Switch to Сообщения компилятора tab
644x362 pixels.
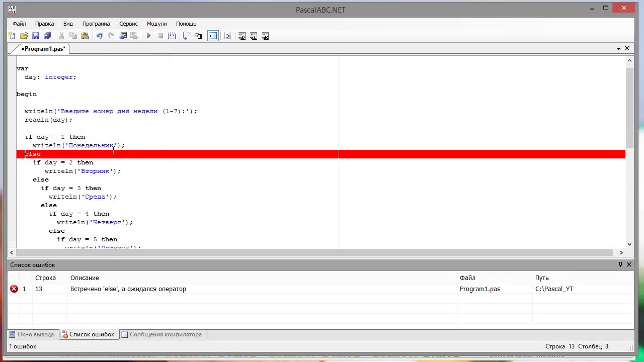pos(162,334)
